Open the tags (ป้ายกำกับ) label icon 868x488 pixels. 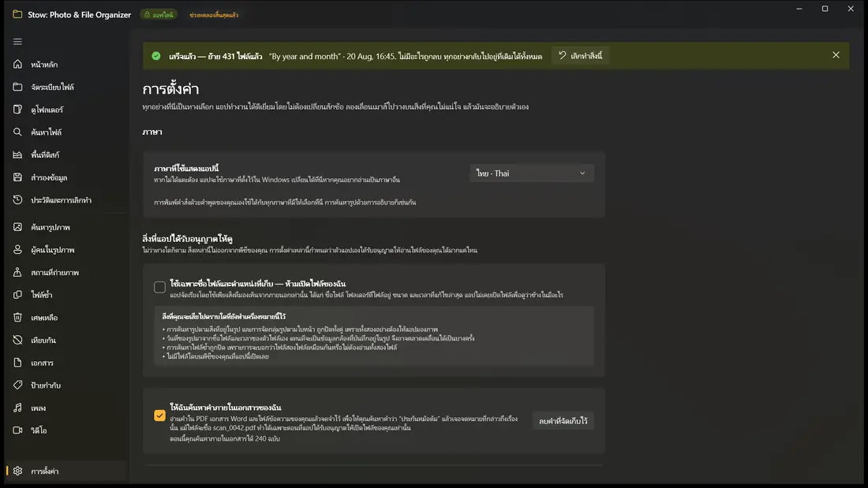coord(17,385)
